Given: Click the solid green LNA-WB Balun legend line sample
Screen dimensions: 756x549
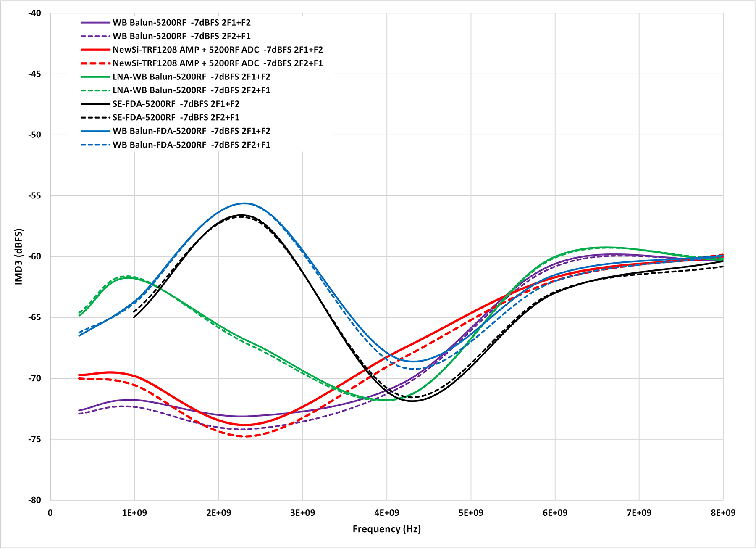Looking at the screenshot, I should (x=95, y=77).
